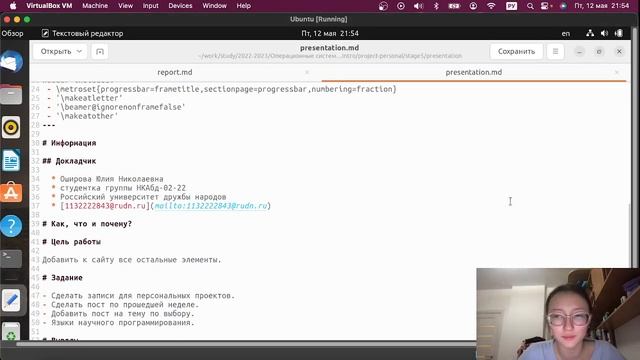The height and width of the screenshot is (360, 640).
Task: Open the VirtualBox Help menu
Action: tap(244, 6)
